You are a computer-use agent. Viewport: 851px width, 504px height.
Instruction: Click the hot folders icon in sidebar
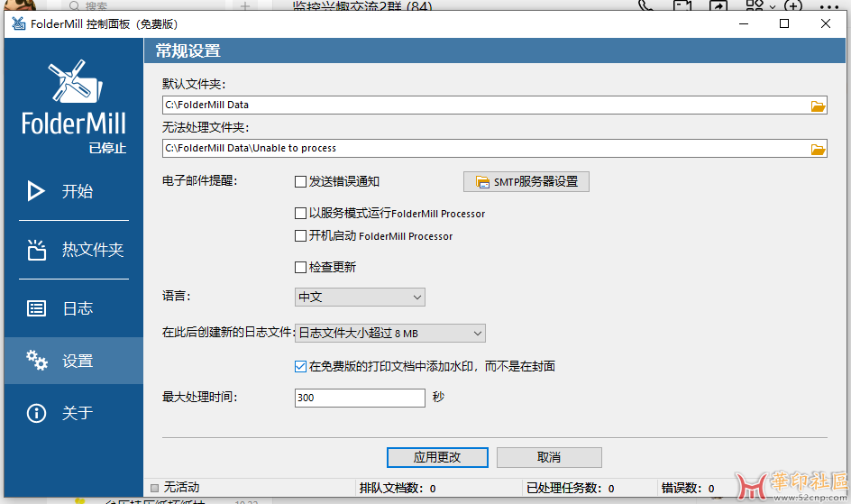coord(36,250)
